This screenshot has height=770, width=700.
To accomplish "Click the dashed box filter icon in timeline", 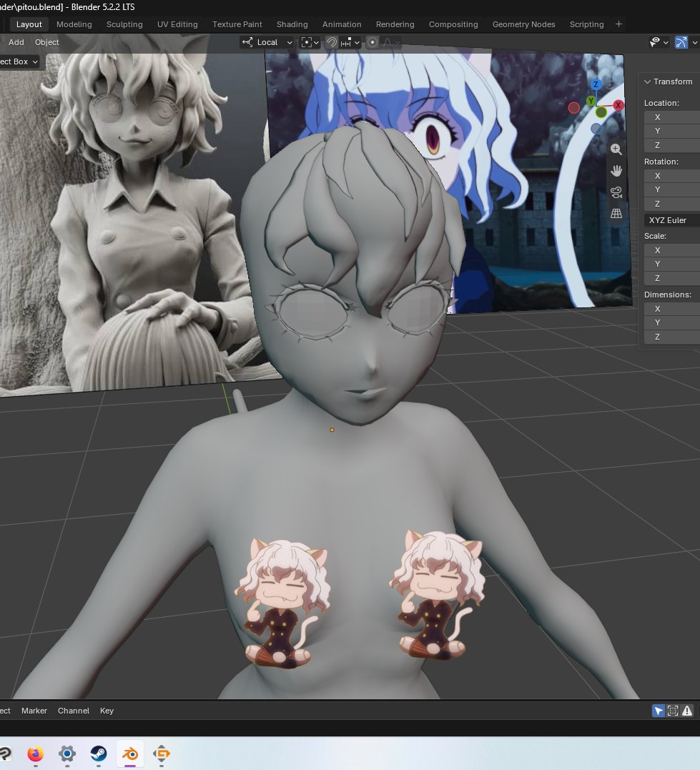I will click(673, 711).
